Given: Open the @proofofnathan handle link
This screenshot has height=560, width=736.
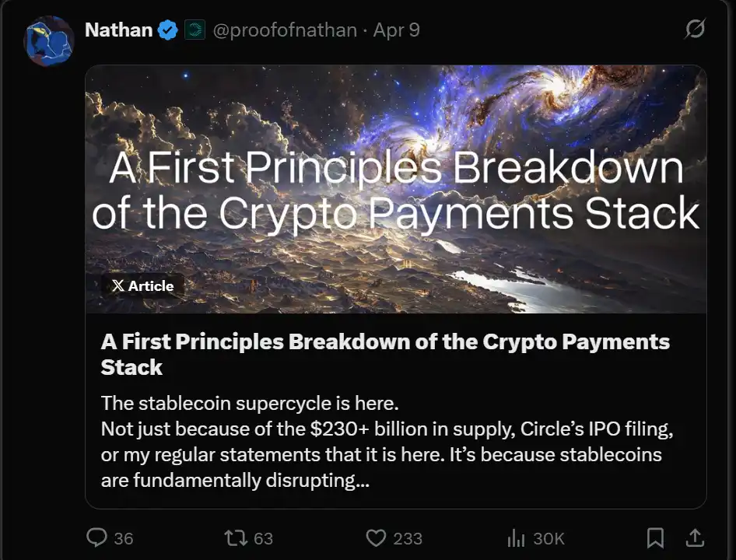Looking at the screenshot, I should (x=284, y=30).
